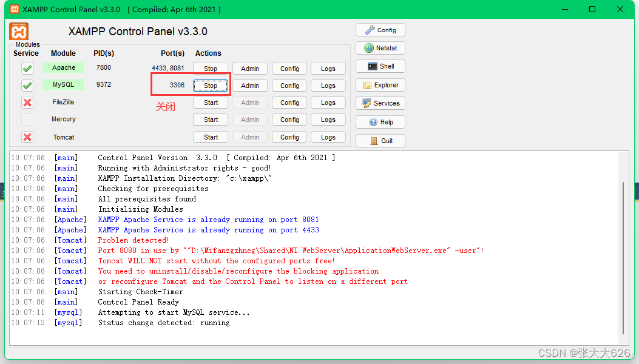The width and height of the screenshot is (639, 364).
Task: Open Explorer folder button
Action: click(380, 85)
